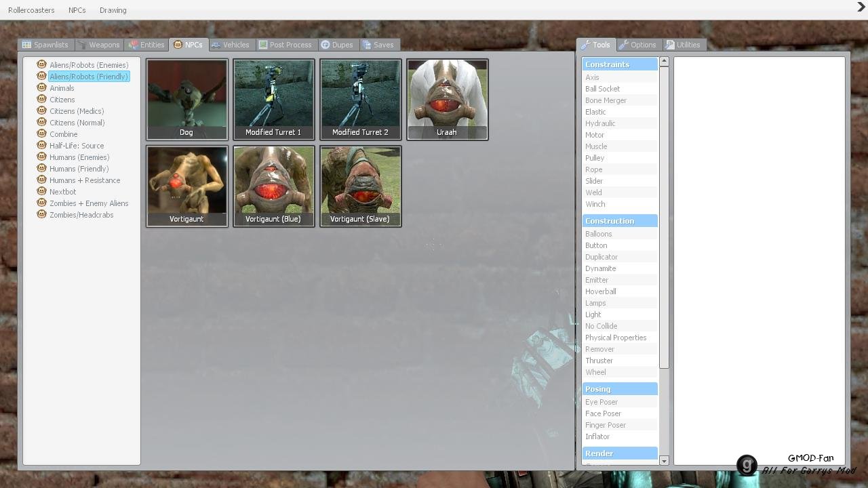Open the Drawing menu
The height and width of the screenshot is (488, 868).
point(113,10)
